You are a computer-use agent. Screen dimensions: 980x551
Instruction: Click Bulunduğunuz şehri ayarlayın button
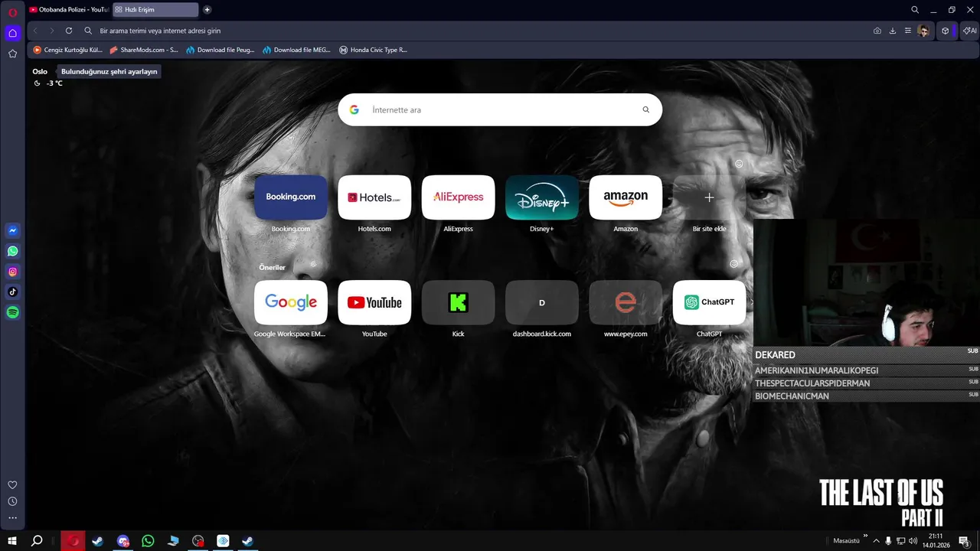point(109,71)
